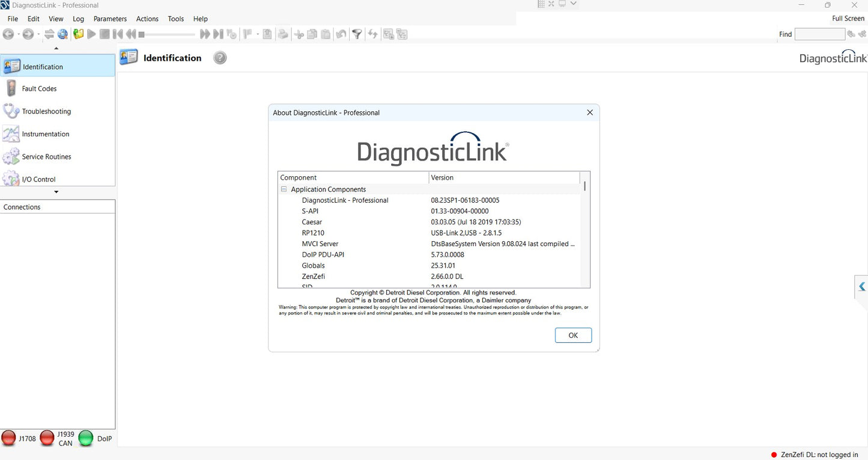The image size is (868, 460).
Task: Click the Undo toolbar icon
Action: 341,34
